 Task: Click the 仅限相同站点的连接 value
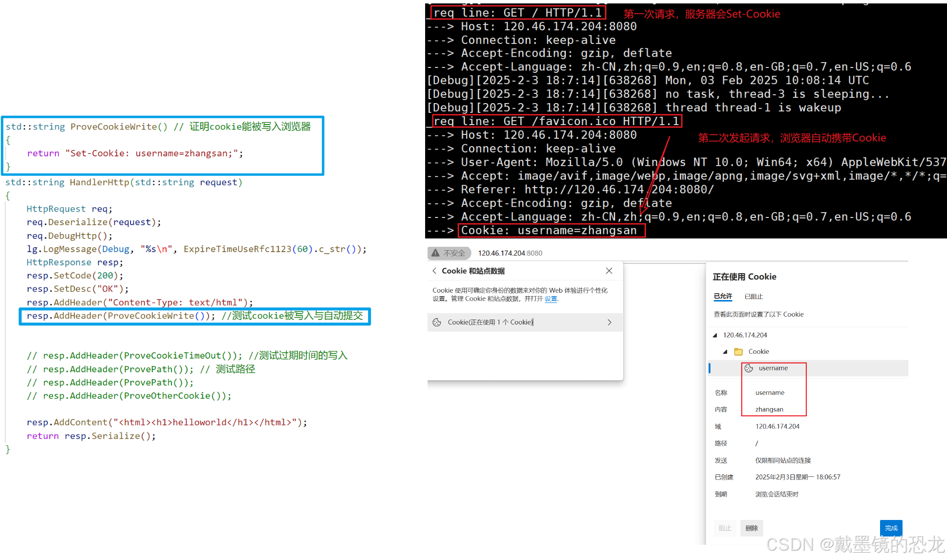[783, 460]
